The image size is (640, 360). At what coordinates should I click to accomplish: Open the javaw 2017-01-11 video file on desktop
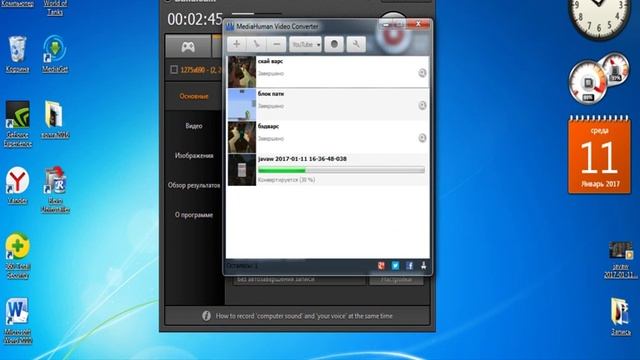pos(620,260)
